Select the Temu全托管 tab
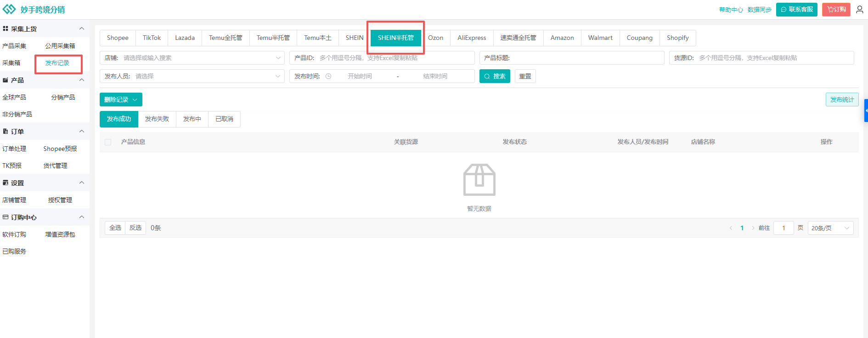 click(x=225, y=38)
